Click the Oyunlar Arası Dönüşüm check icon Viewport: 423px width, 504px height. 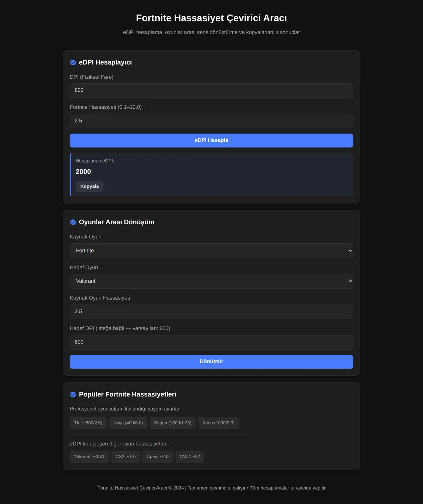click(73, 222)
